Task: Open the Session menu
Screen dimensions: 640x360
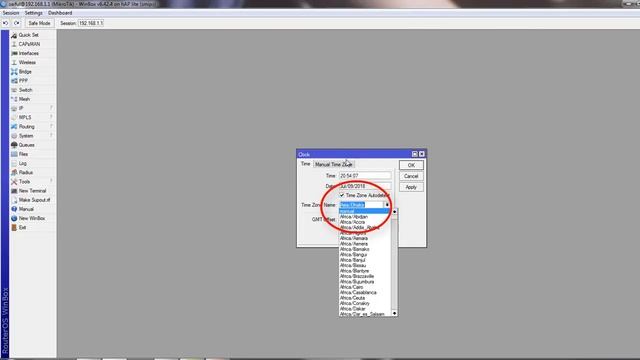Action: (x=11, y=13)
